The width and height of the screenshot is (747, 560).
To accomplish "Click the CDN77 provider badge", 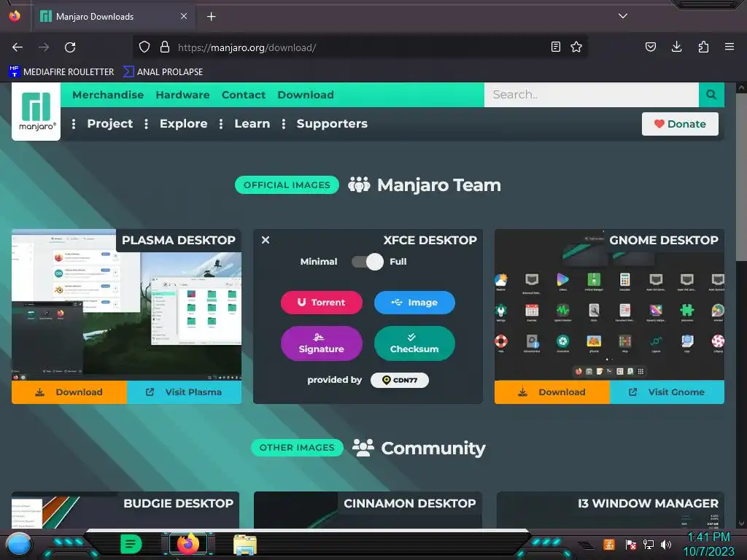I will click(400, 380).
